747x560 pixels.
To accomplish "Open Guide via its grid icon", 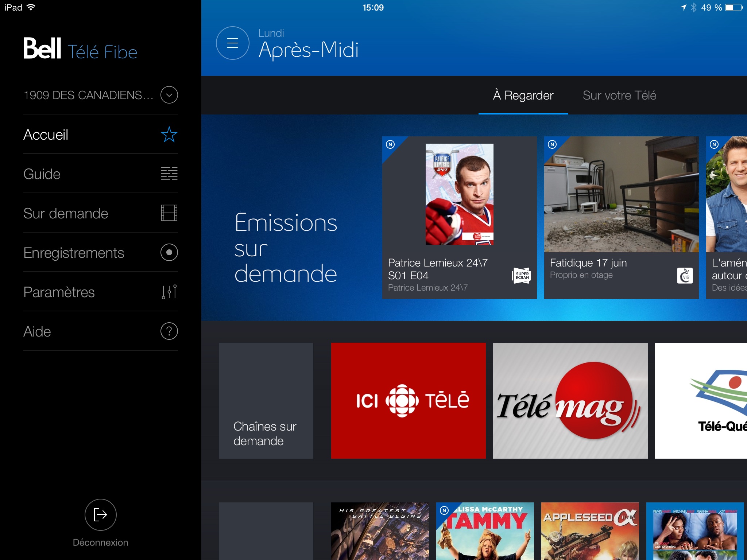I will point(169,174).
